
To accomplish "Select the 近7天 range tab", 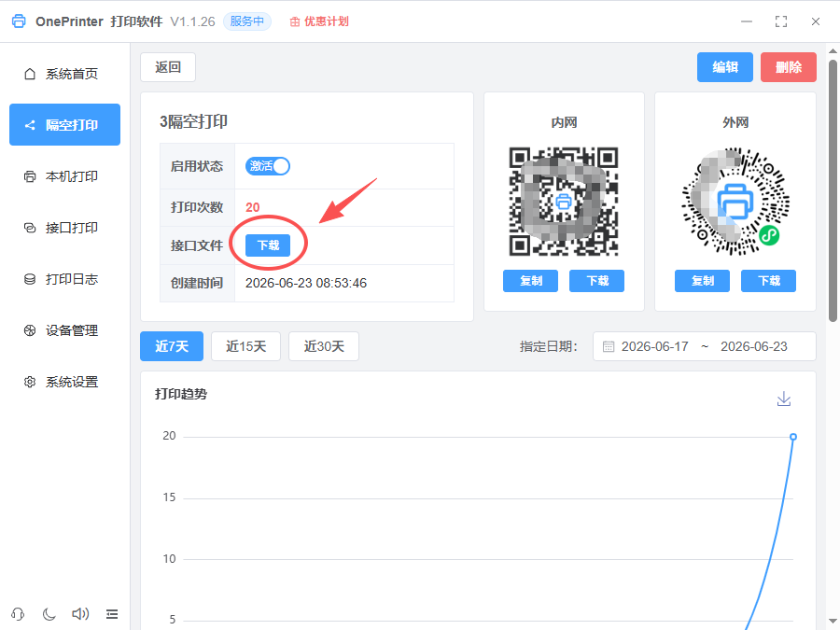I will (172, 346).
